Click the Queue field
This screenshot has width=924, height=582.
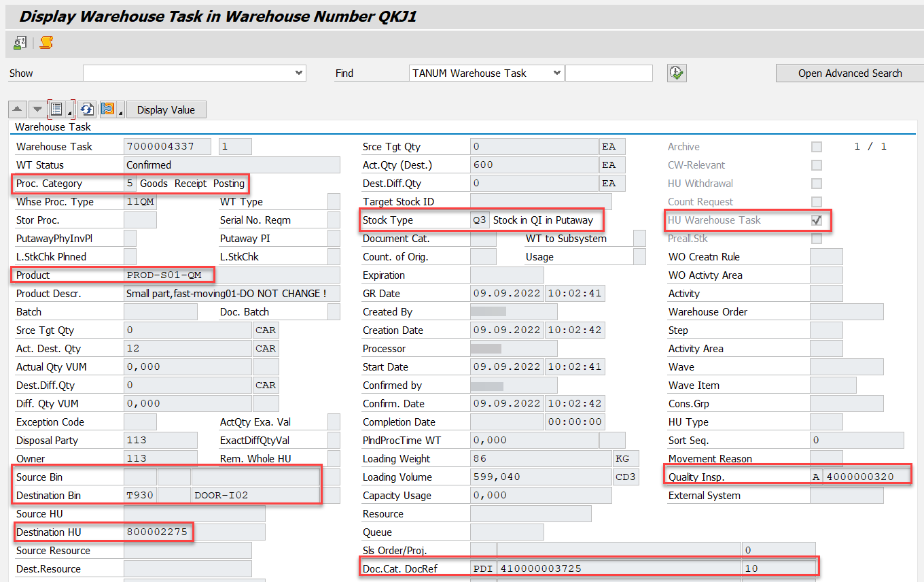(x=507, y=532)
